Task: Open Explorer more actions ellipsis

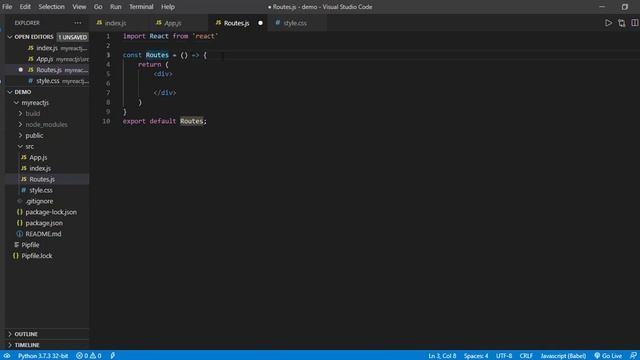Action: pos(78,23)
